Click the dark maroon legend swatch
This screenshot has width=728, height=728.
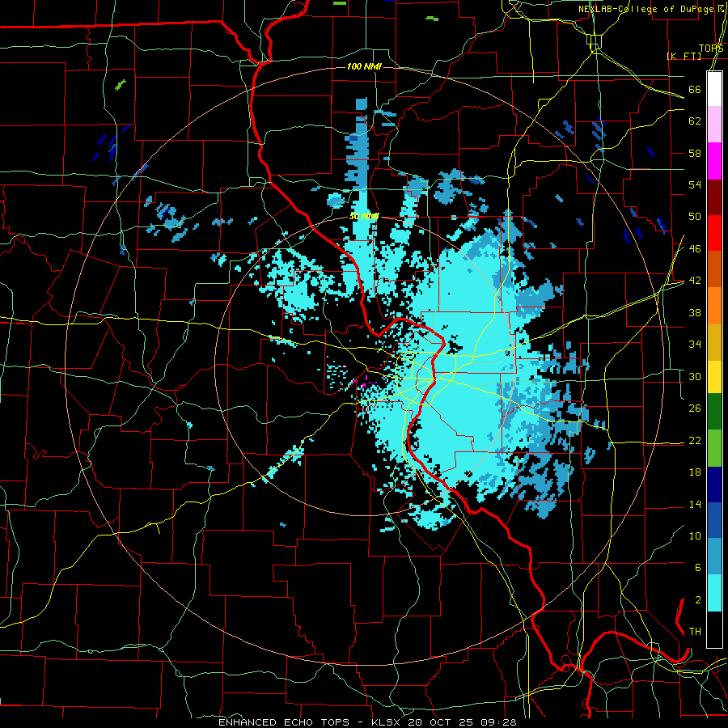click(714, 197)
